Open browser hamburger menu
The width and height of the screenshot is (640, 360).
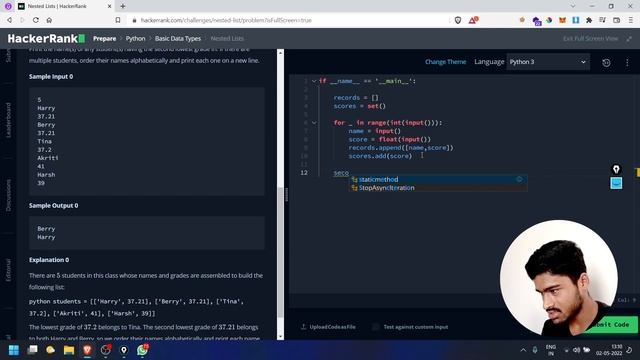[631, 20]
